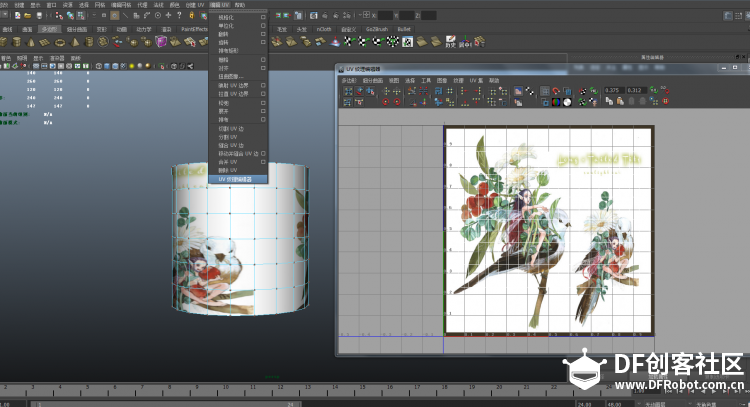The width and height of the screenshot is (750, 407).
Task: Create a polygon pipe from the shelf
Action: pyautogui.click(x=89, y=42)
